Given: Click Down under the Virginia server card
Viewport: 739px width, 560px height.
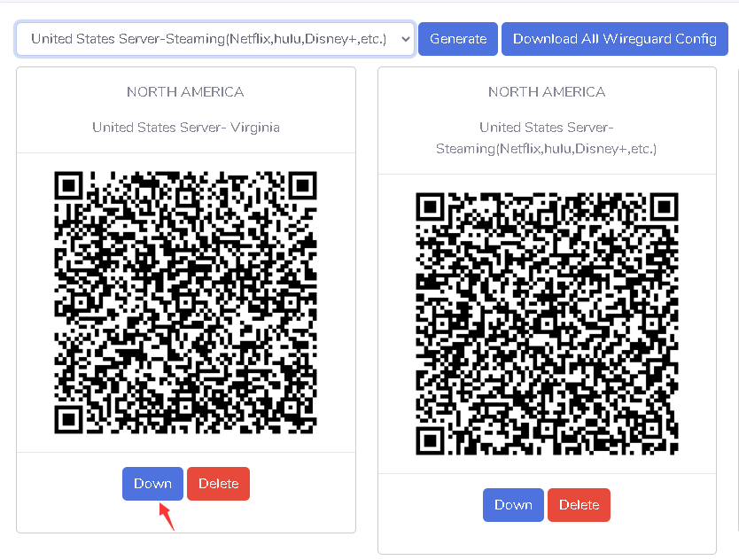Looking at the screenshot, I should pyautogui.click(x=152, y=483).
